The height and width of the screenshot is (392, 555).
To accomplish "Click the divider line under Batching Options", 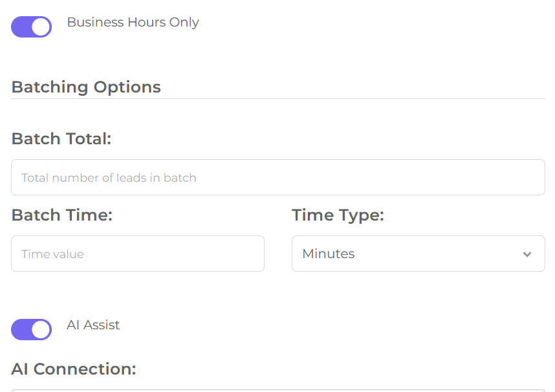I will (278, 99).
